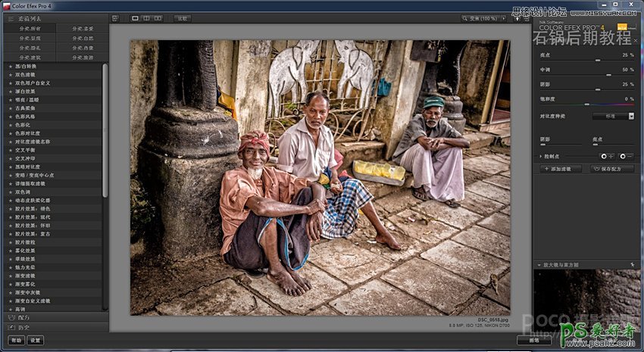Toggle the favorite star for 古典柔焦
The height and width of the screenshot is (352, 644).
pos(11,108)
